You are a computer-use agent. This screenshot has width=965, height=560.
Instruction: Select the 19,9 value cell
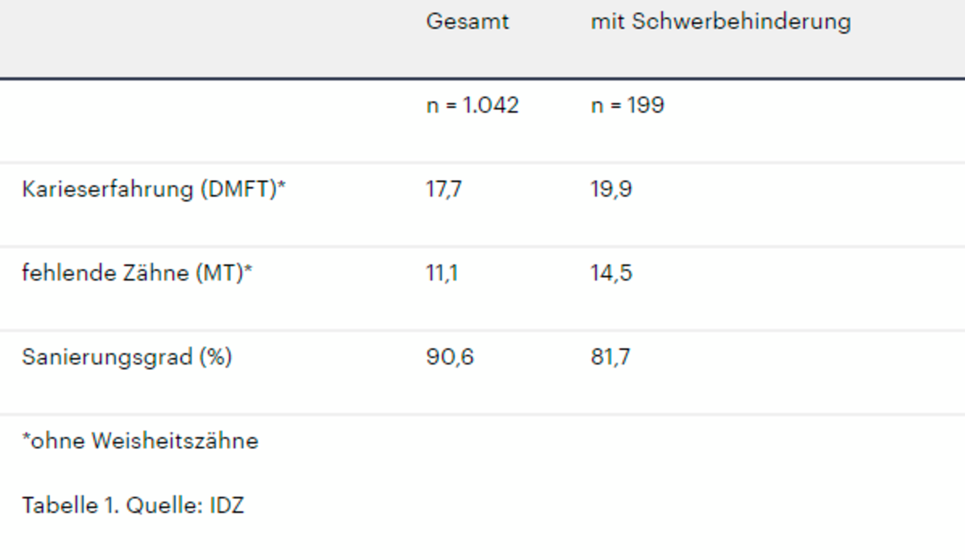611,189
